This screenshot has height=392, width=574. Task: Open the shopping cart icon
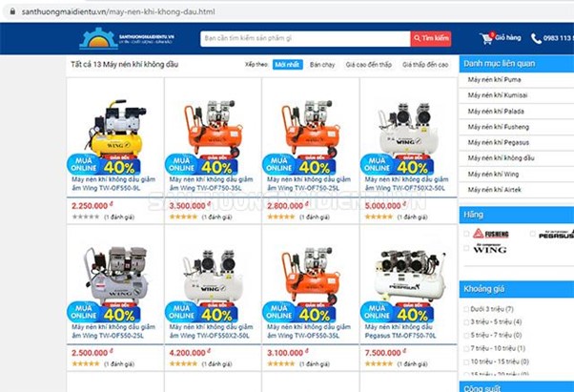487,38
